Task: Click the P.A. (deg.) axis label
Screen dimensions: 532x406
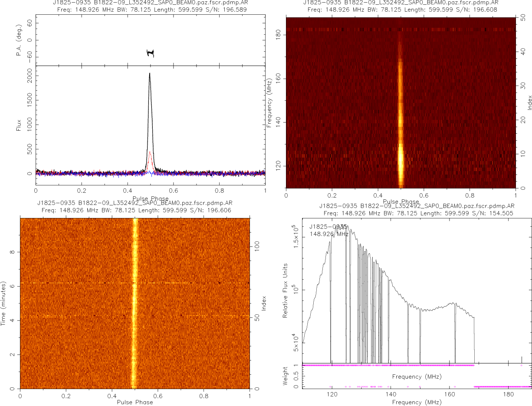Action: point(19,40)
